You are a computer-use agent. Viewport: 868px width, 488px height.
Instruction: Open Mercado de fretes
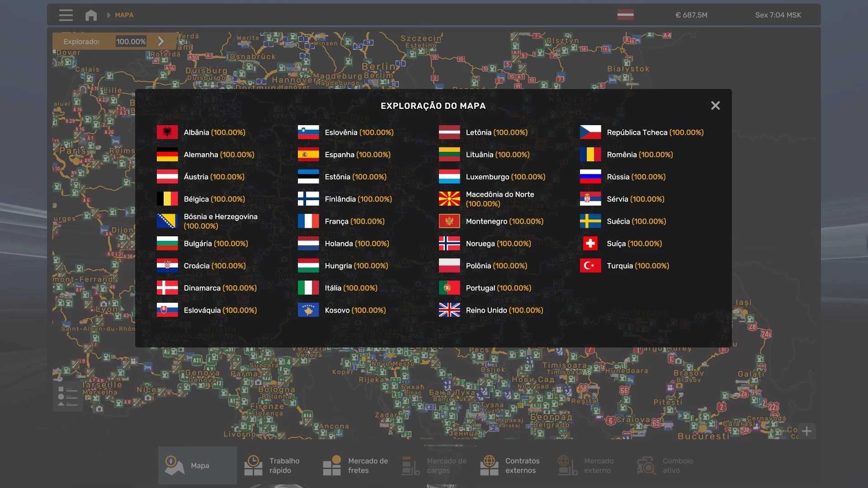(355, 465)
